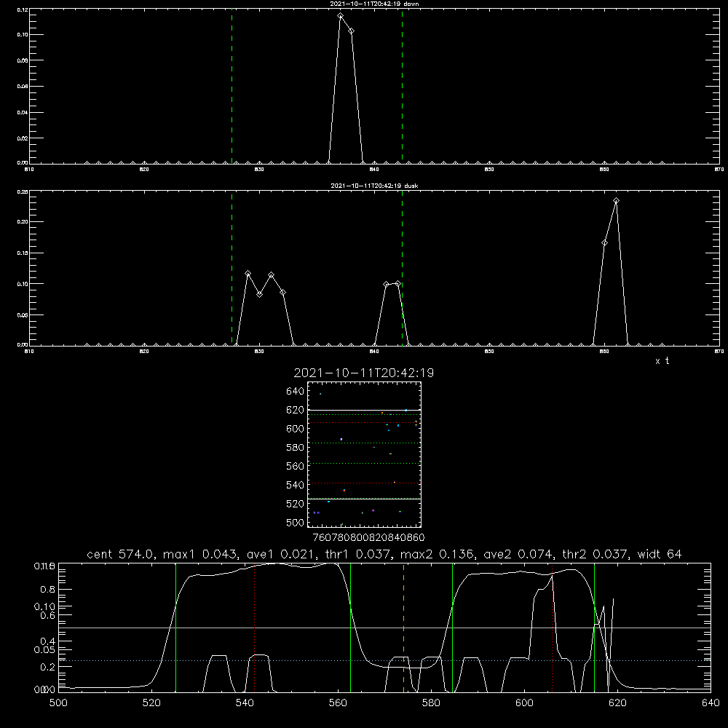Click the right green dashed line in dawn plot

(x=402, y=86)
